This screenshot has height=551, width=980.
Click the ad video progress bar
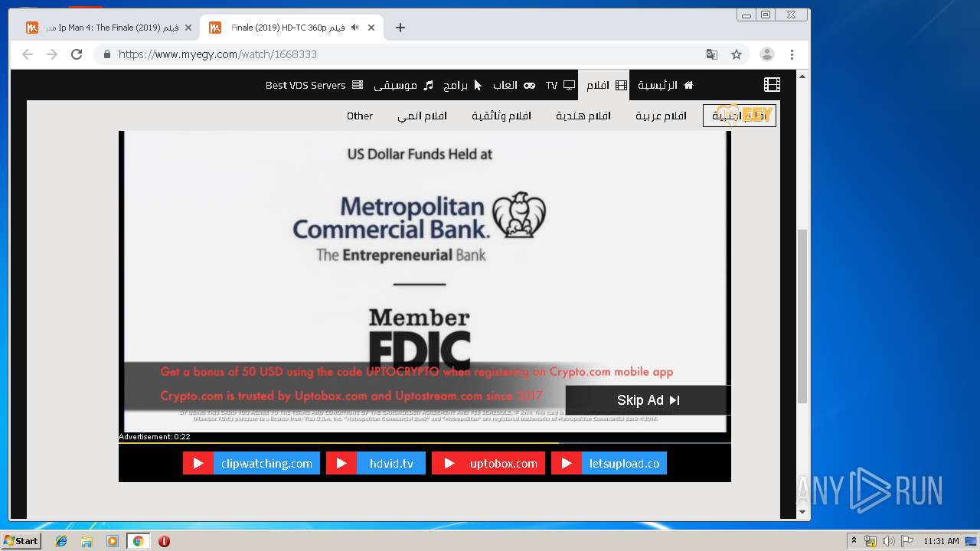point(425,442)
